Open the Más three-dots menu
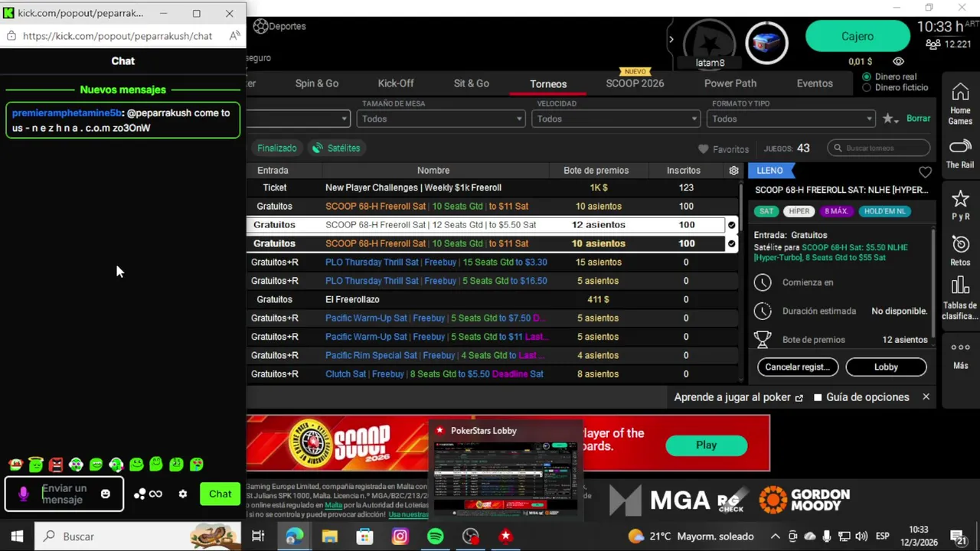This screenshot has height=551, width=980. 960,355
